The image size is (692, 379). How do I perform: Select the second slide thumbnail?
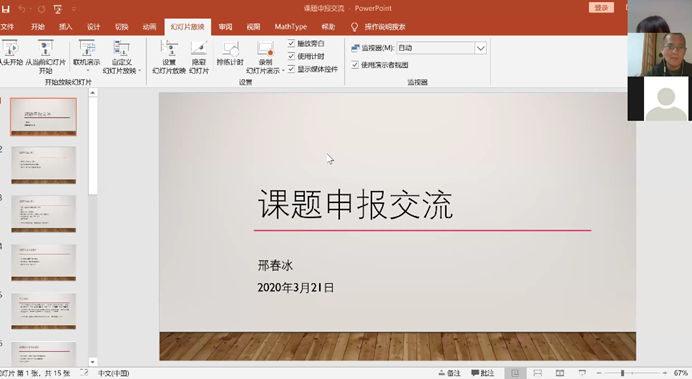(44, 165)
